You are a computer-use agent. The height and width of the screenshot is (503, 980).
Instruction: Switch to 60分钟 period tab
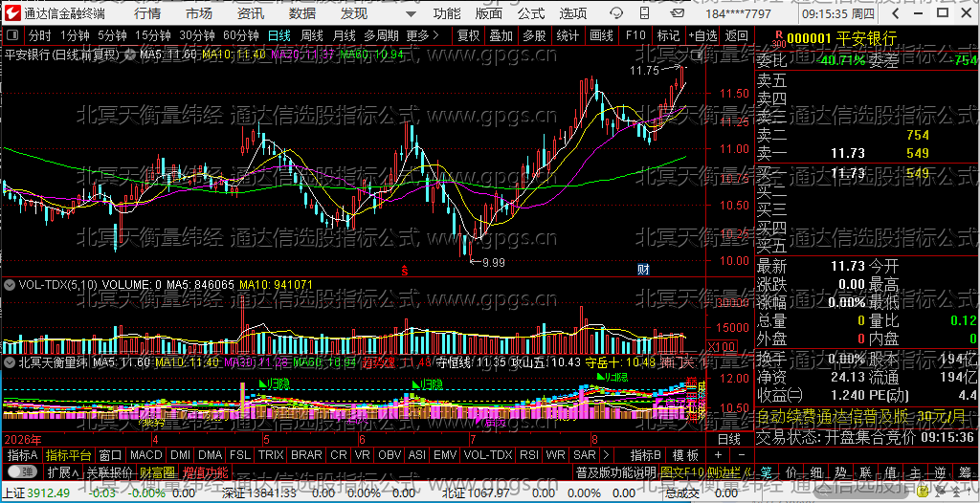(x=240, y=35)
